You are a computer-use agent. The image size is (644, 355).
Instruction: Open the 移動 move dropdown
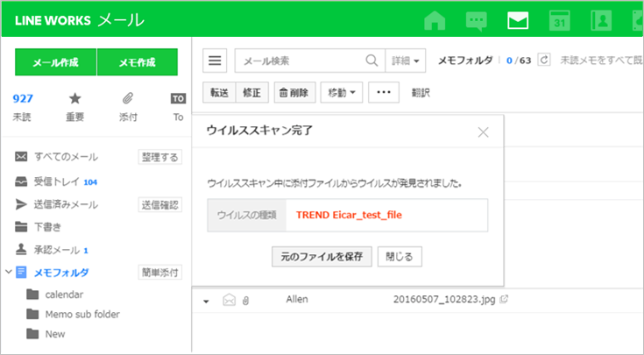pos(342,91)
